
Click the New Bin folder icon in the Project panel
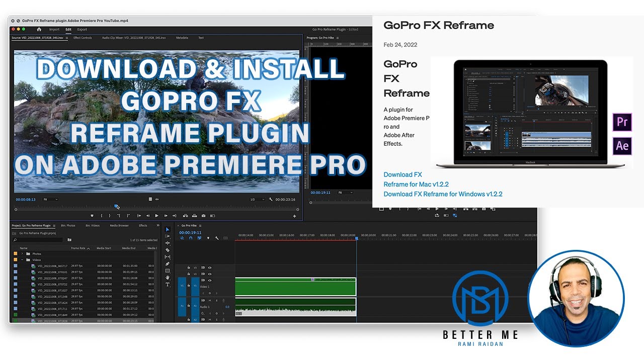69,240
